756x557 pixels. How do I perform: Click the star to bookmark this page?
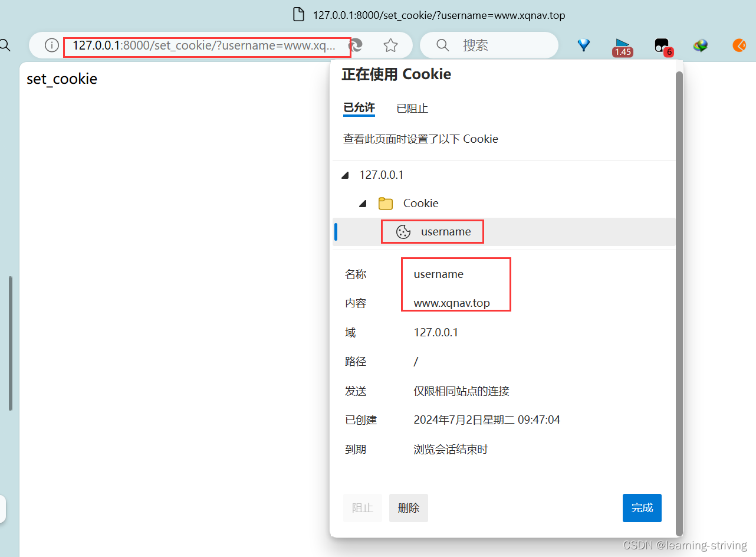[x=390, y=45]
